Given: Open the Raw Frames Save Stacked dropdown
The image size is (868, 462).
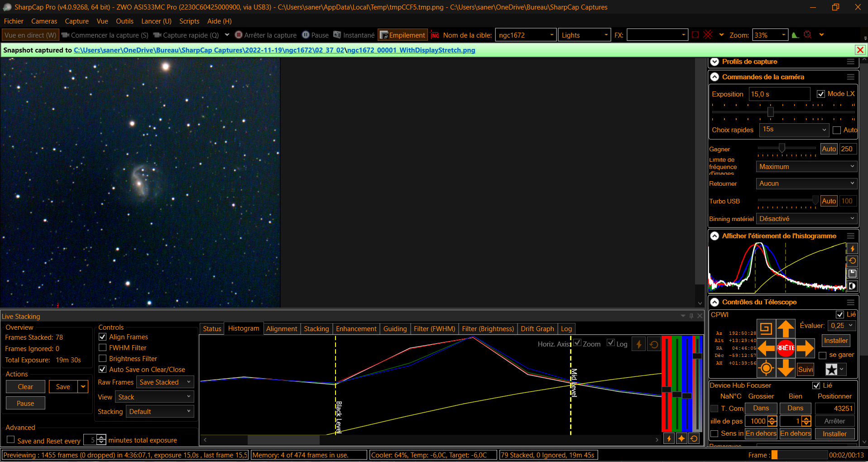Looking at the screenshot, I should pos(165,382).
